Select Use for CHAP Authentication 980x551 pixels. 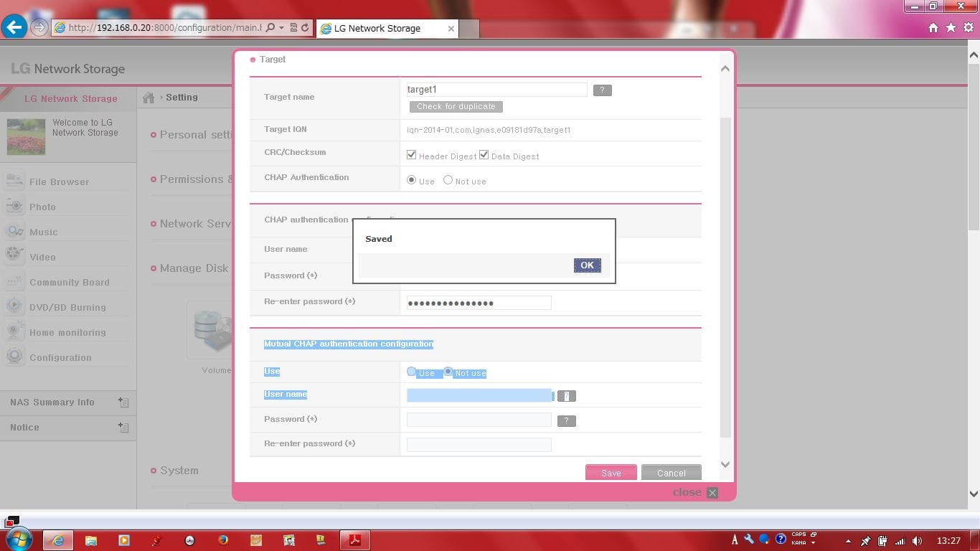412,180
